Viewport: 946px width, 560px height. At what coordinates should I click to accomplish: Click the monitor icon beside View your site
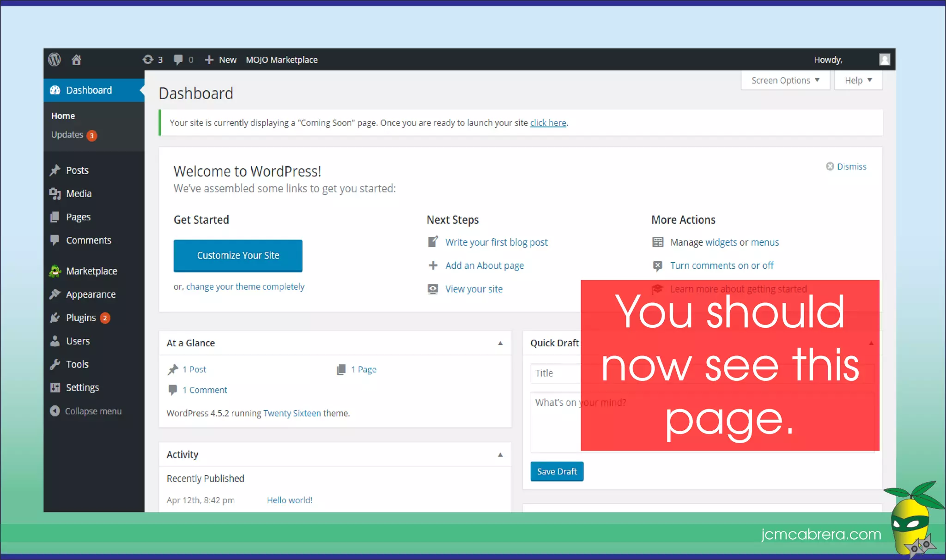(433, 289)
